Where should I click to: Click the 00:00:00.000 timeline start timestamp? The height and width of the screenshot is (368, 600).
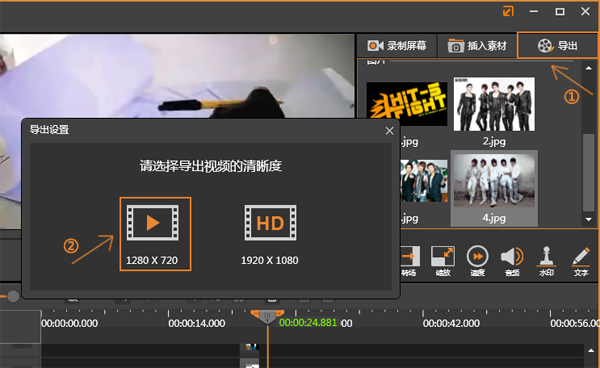point(69,324)
